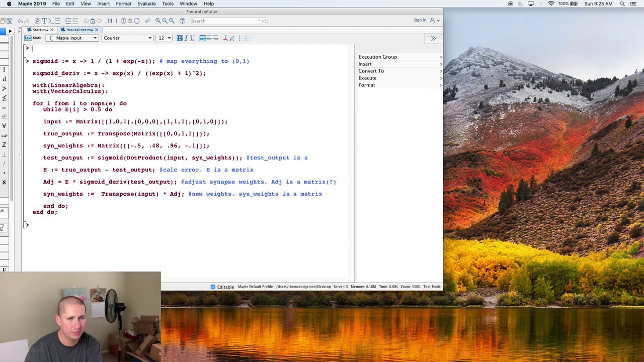
Task: Click the Sign in link
Action: pos(420,20)
